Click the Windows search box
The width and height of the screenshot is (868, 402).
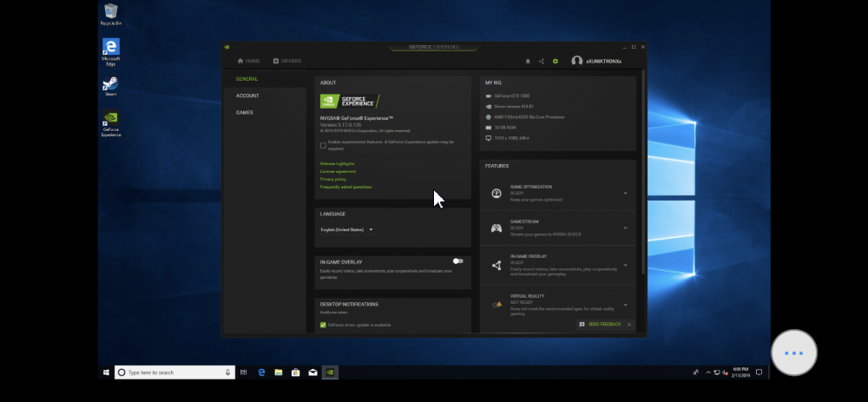174,372
